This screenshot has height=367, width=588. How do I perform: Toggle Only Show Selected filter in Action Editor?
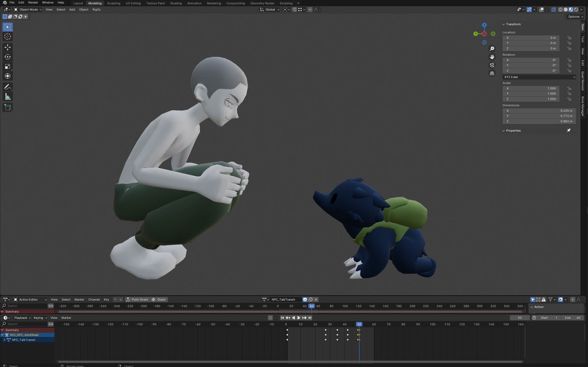(x=533, y=299)
